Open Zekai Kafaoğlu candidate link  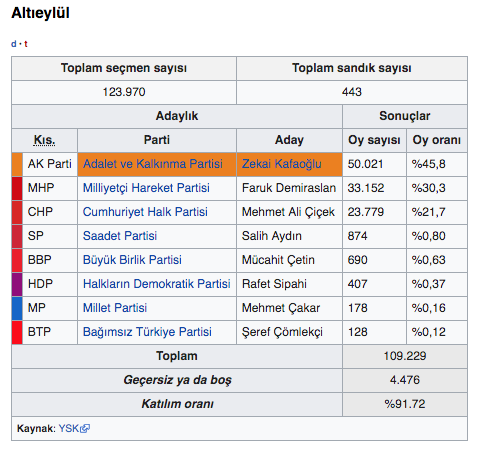click(x=282, y=164)
